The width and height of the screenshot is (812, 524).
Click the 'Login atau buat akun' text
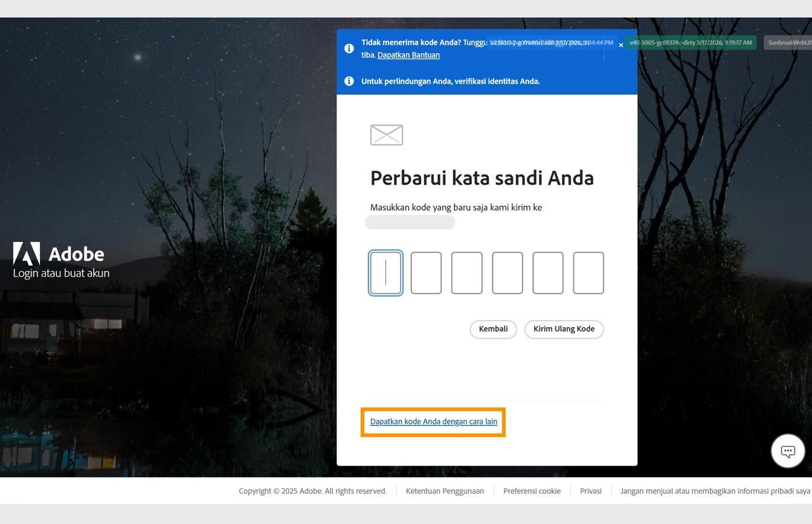(61, 273)
